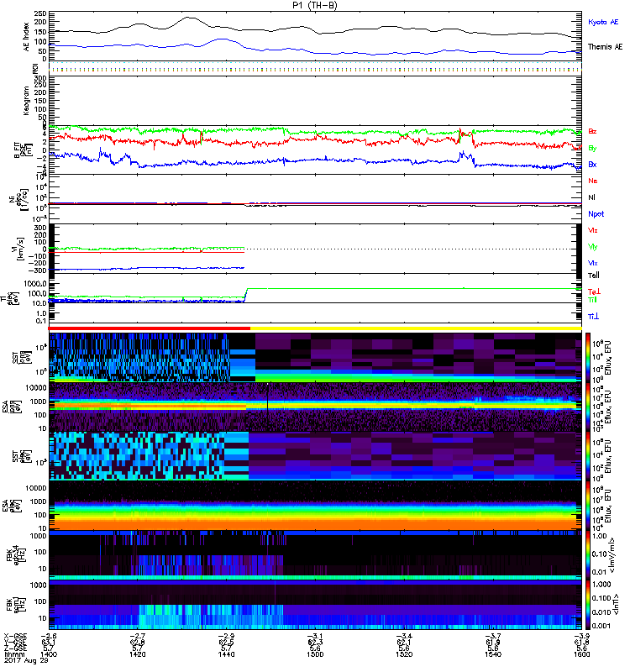
Task: Click the 1520 time tick label
Action: tap(404, 654)
